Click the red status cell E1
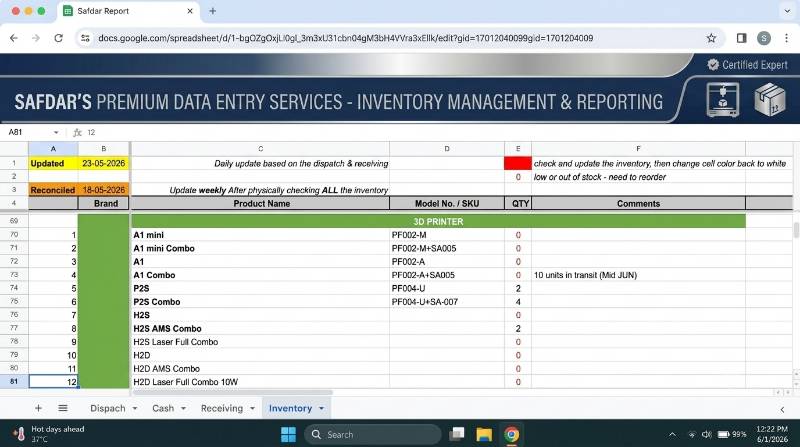 518,163
